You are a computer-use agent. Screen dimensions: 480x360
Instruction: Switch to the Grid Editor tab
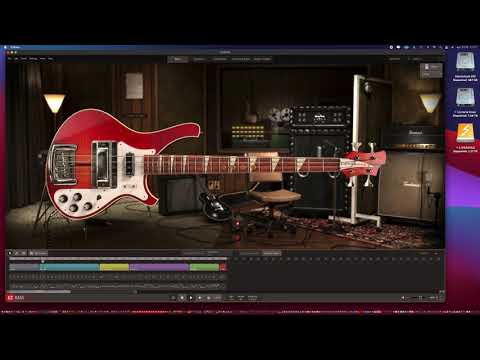[220, 59]
